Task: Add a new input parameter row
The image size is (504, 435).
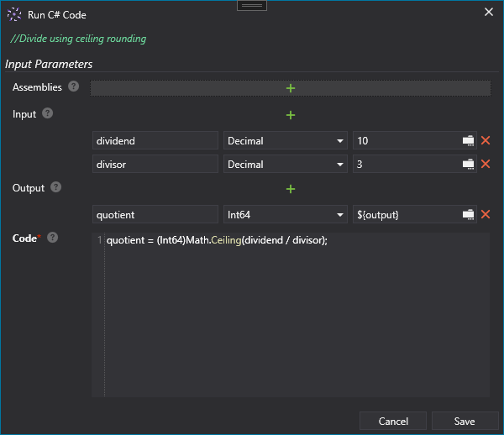Action: [x=291, y=115]
